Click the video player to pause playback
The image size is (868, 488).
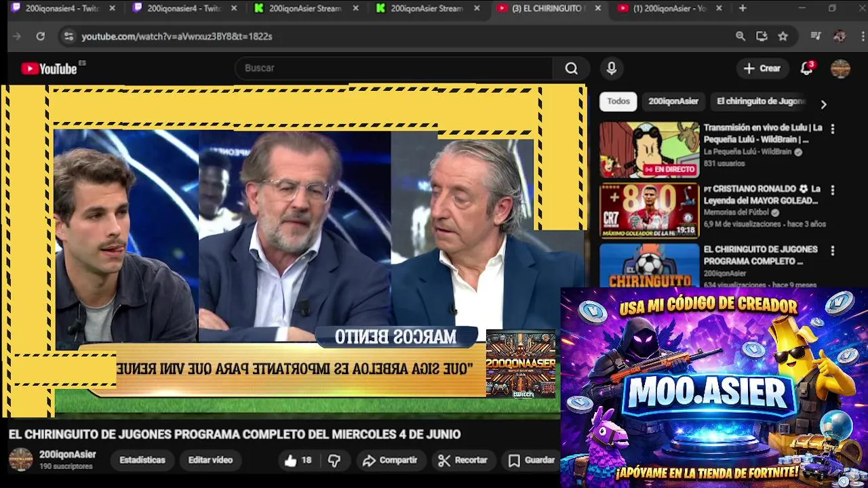point(294,251)
